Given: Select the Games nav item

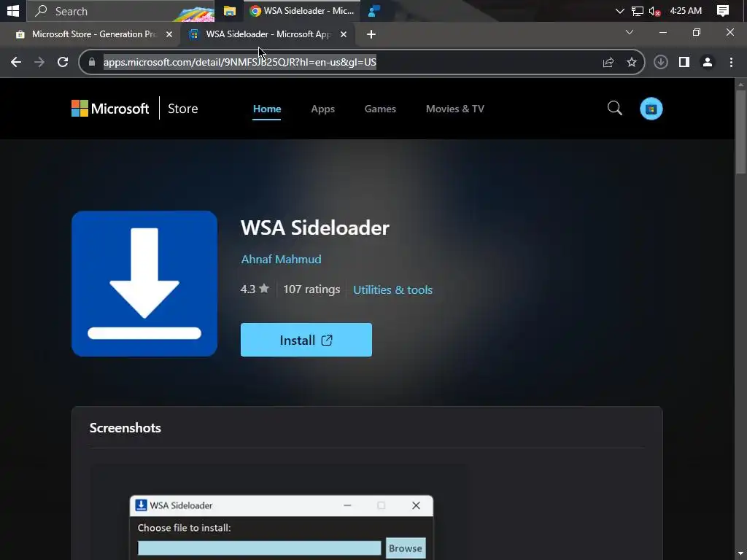Looking at the screenshot, I should [x=380, y=109].
